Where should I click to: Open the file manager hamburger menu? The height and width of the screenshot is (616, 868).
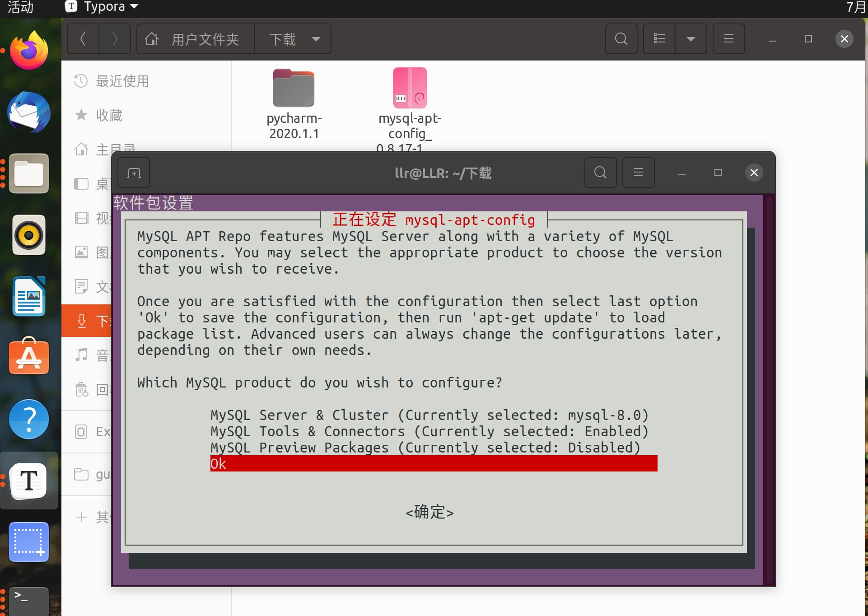(x=728, y=39)
